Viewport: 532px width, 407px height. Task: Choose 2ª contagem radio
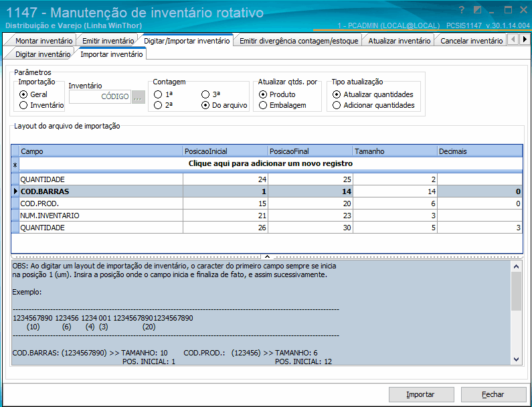pos(163,105)
